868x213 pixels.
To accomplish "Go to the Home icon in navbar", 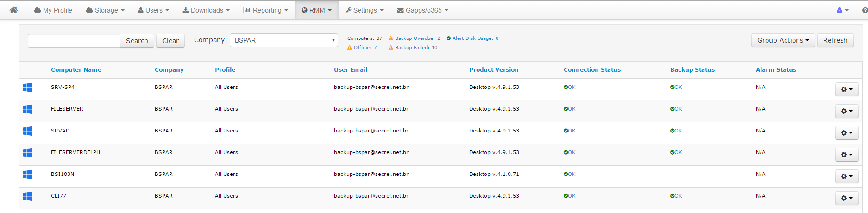I will tap(13, 10).
